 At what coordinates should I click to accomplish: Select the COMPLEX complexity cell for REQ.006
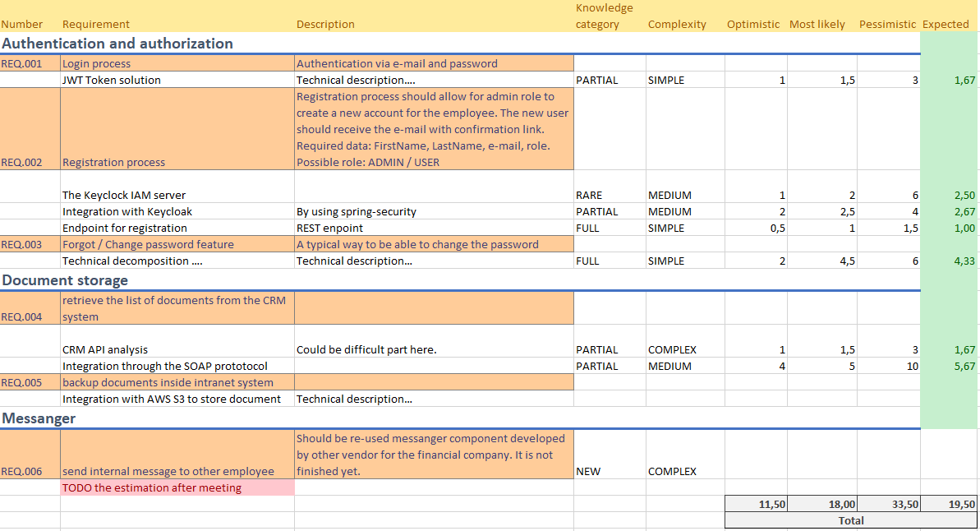[673, 471]
